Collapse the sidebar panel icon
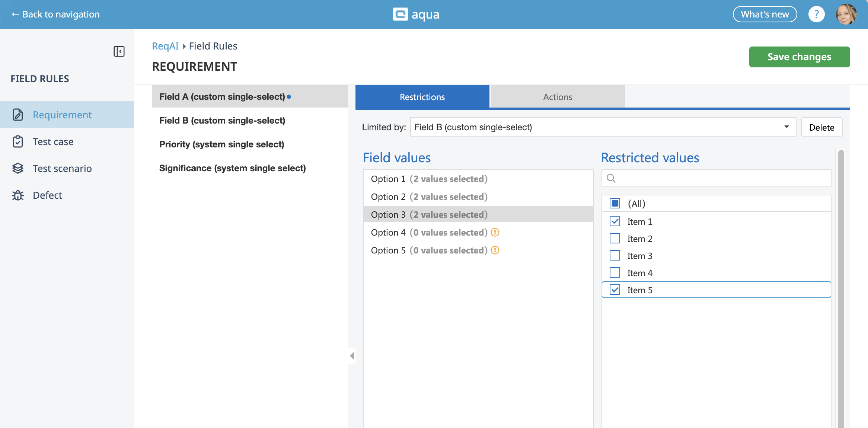Image resolution: width=868 pixels, height=428 pixels. 119,51
